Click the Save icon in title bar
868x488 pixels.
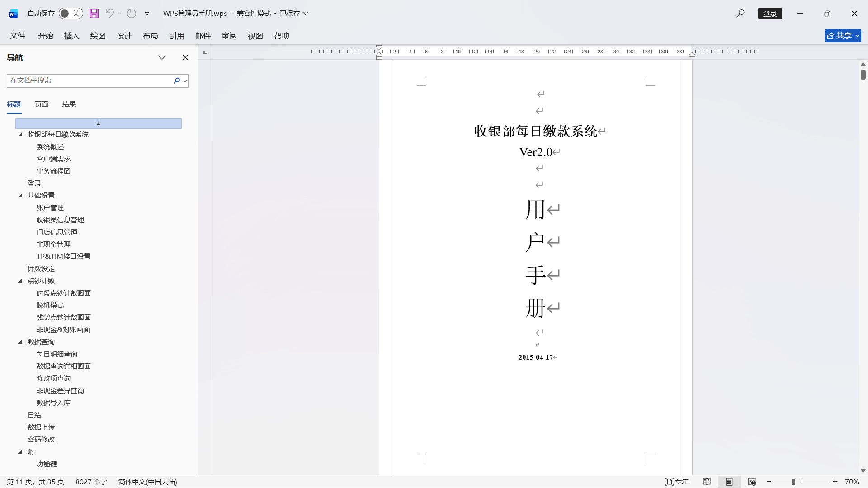(94, 14)
